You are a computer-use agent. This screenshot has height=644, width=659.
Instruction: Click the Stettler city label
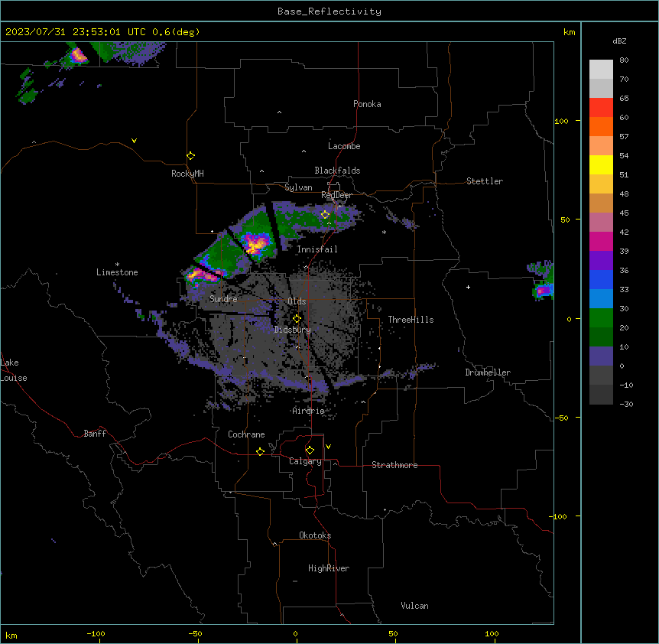(x=485, y=181)
